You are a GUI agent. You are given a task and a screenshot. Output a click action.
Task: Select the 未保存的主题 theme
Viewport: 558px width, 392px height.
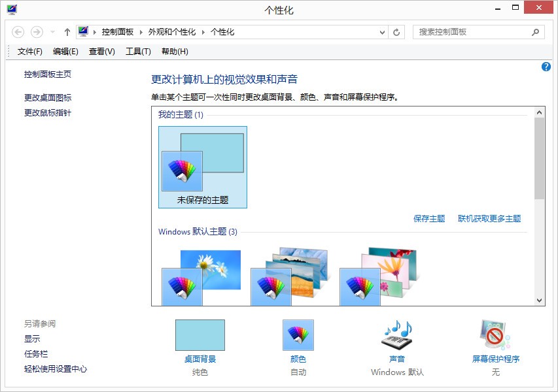pyautogui.click(x=203, y=167)
